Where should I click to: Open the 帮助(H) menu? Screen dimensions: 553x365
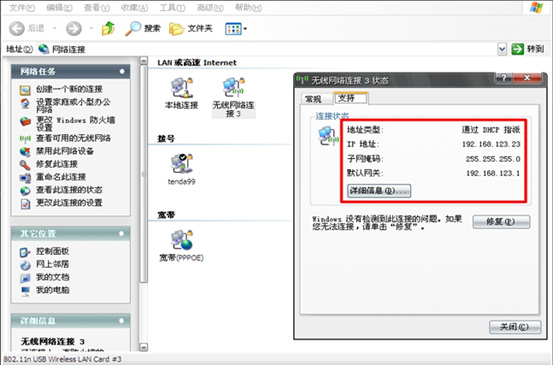[x=248, y=7]
